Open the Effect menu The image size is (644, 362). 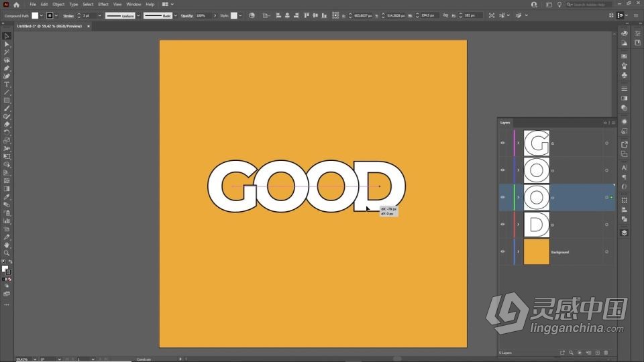point(103,5)
